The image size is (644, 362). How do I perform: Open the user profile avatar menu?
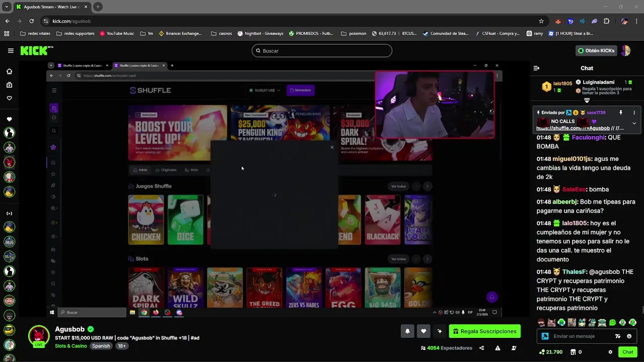pos(625,51)
